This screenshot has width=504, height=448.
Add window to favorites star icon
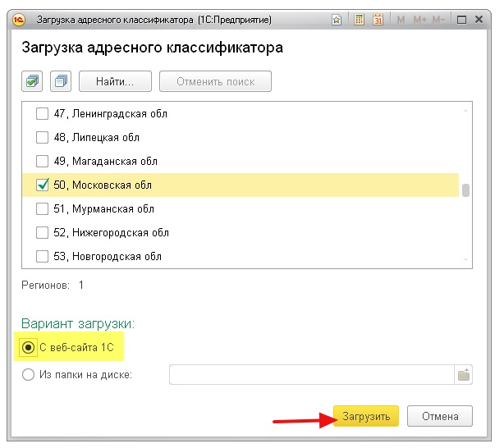337,20
